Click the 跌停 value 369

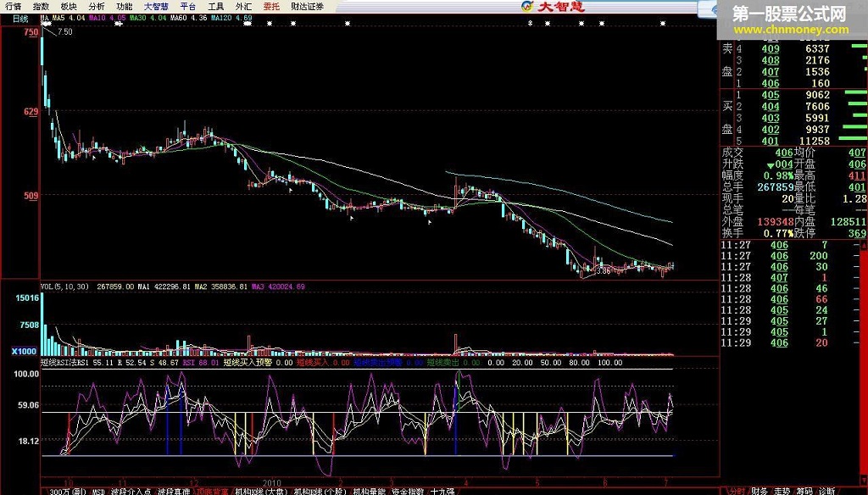click(x=857, y=233)
